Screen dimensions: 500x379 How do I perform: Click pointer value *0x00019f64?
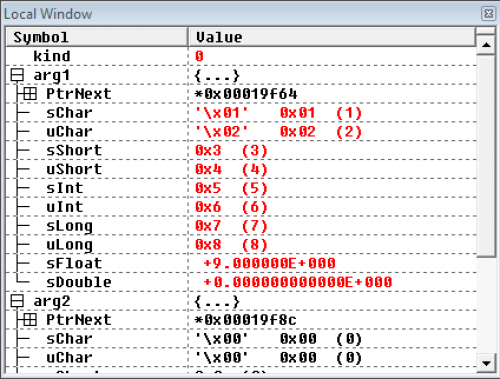[246, 94]
